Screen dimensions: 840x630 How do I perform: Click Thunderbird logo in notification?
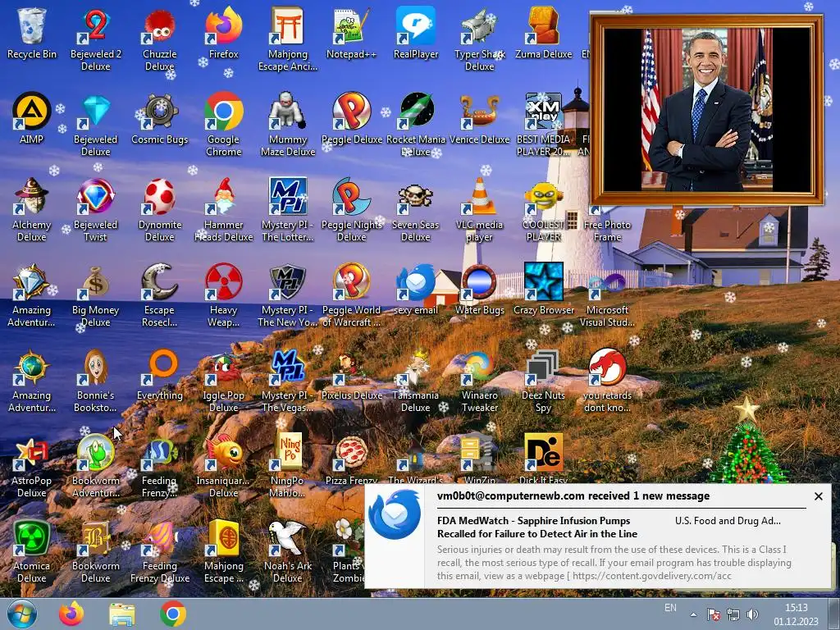(395, 514)
